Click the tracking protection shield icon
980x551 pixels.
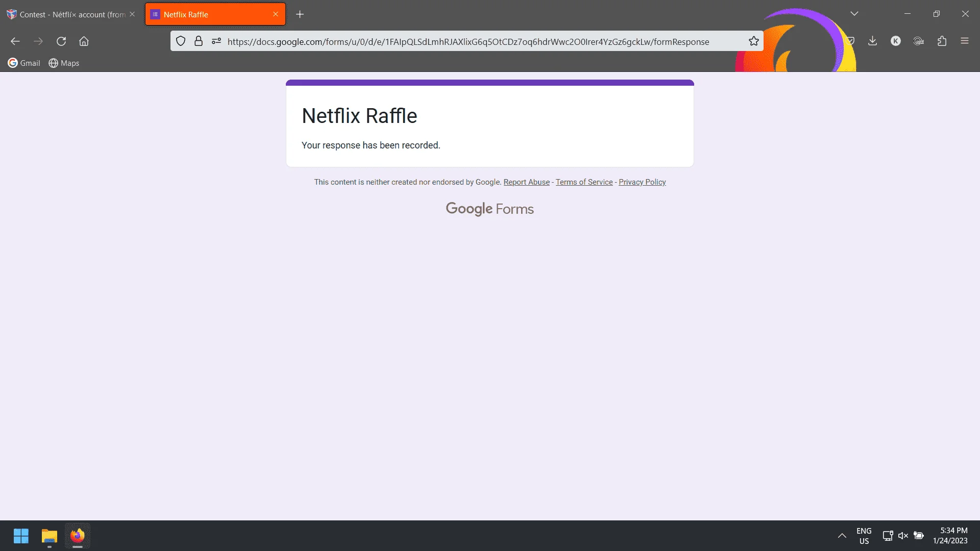click(181, 41)
